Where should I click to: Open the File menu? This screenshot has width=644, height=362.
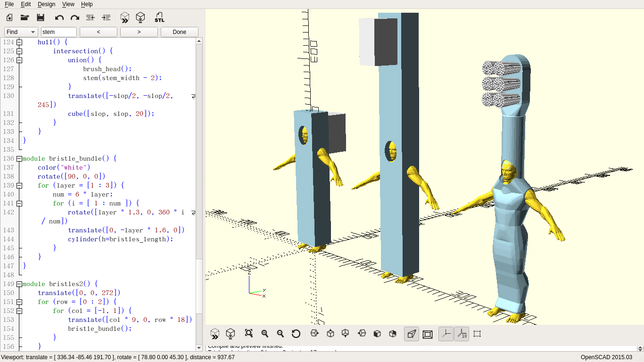tap(9, 4)
